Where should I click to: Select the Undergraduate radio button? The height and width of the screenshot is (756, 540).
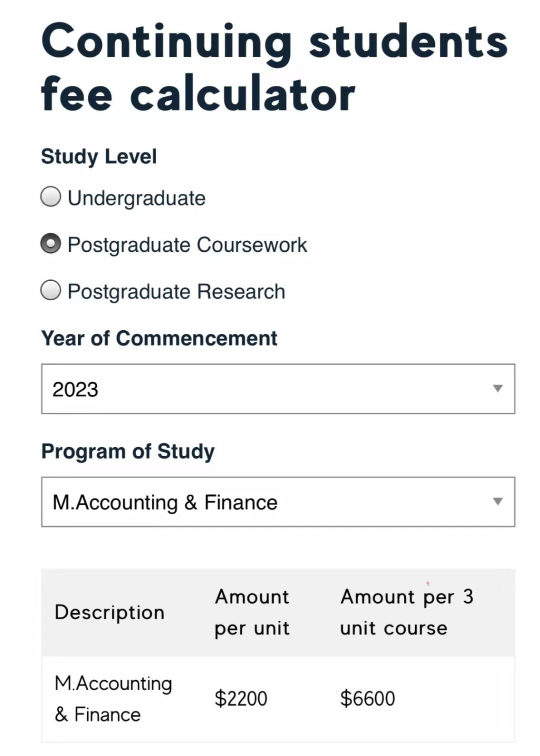pyautogui.click(x=50, y=197)
